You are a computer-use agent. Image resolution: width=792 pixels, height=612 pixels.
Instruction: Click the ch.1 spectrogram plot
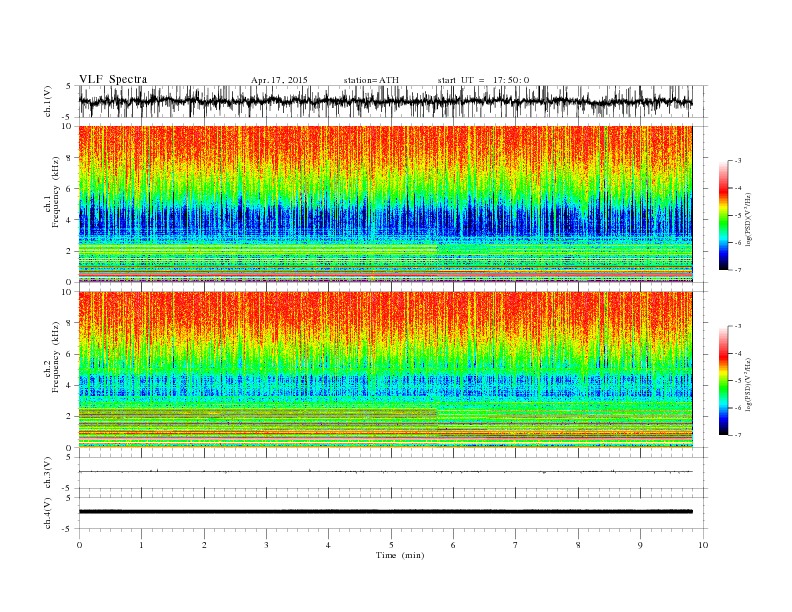[385, 204]
